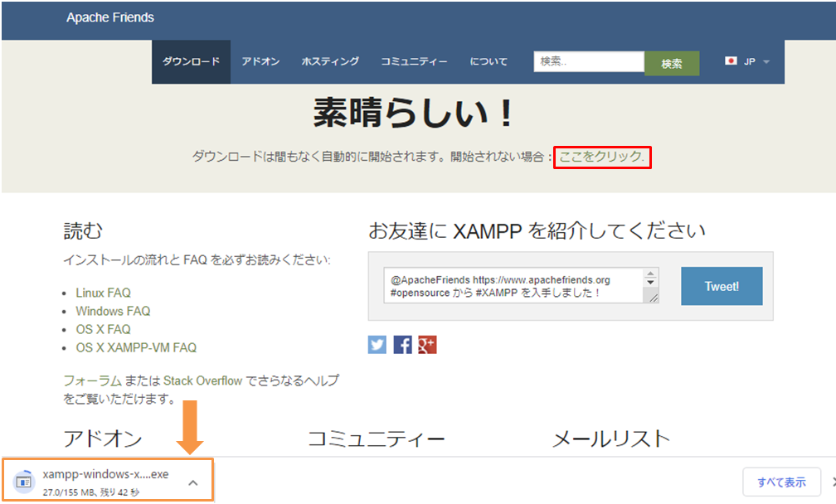Open the コミュニティー nav menu item
Image resolution: width=836 pixels, height=504 pixels.
[415, 62]
